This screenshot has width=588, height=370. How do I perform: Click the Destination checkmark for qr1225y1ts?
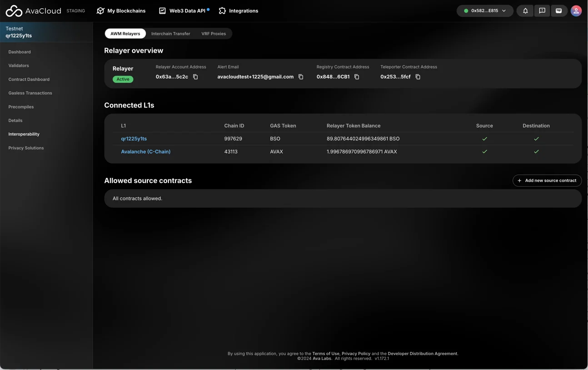coord(536,138)
